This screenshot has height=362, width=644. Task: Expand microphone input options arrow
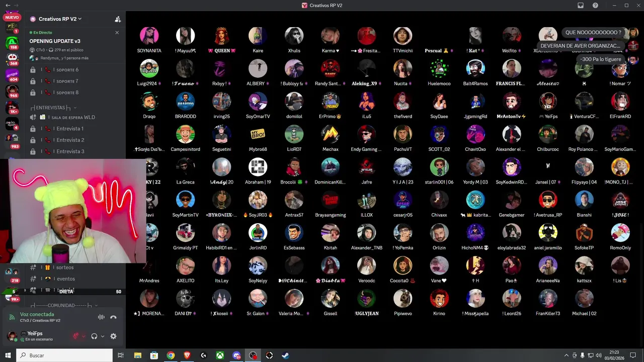pos(84,336)
